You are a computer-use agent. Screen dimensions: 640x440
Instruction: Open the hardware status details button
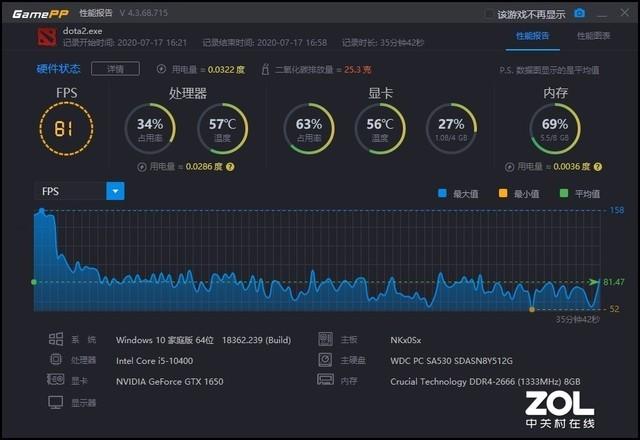click(116, 69)
